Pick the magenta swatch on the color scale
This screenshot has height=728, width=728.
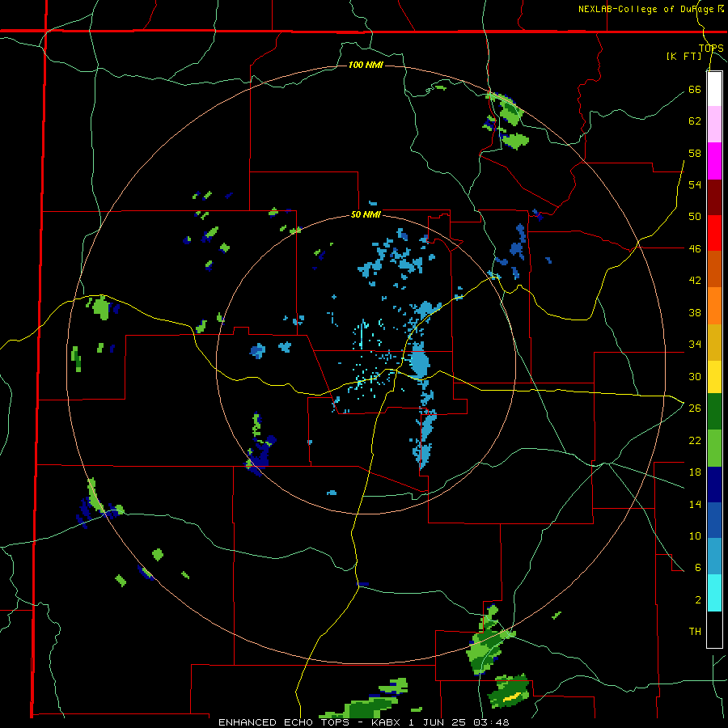click(x=714, y=161)
